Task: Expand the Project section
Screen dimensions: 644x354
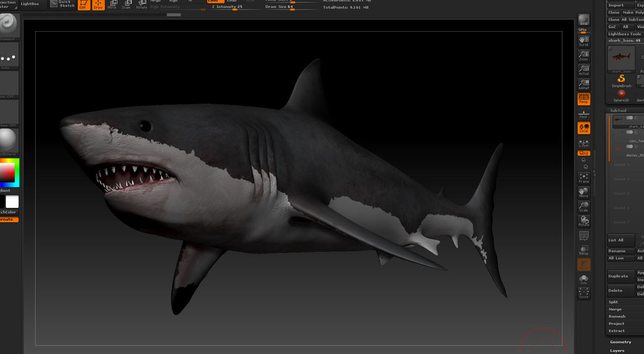Action: pyautogui.click(x=616, y=324)
